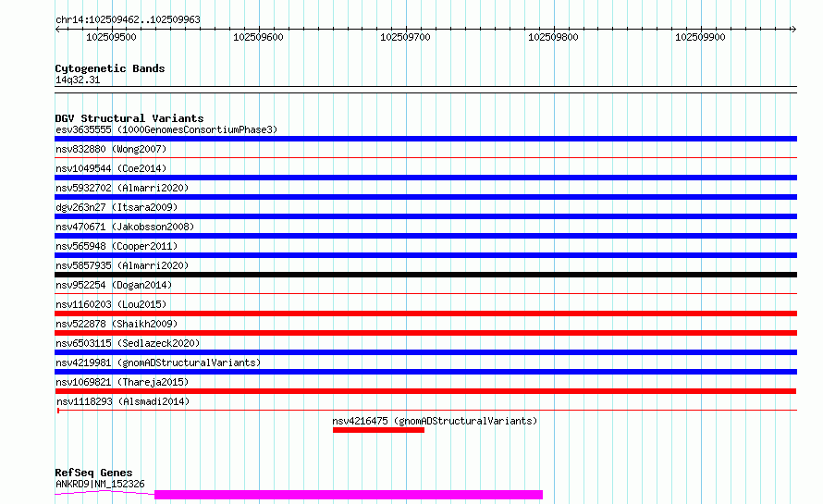This screenshot has height=504, width=823.
Task: Click the RefSeq Genes track title
Action: (93, 473)
